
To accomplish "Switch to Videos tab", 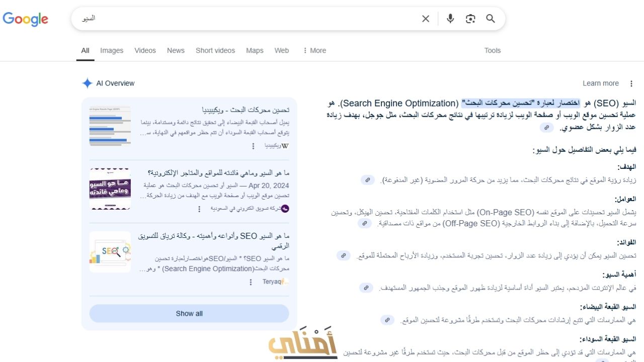I will [x=145, y=50].
